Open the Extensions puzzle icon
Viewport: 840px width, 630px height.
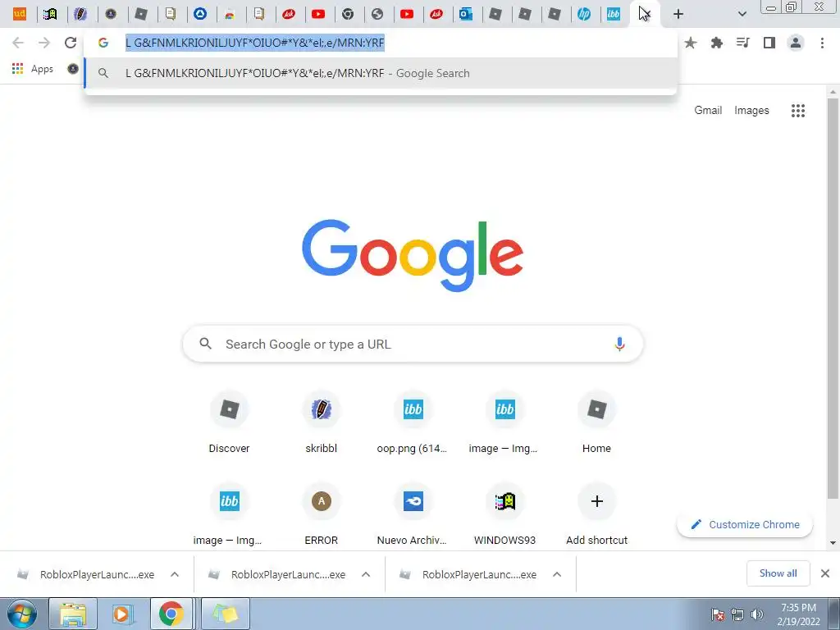click(x=717, y=43)
